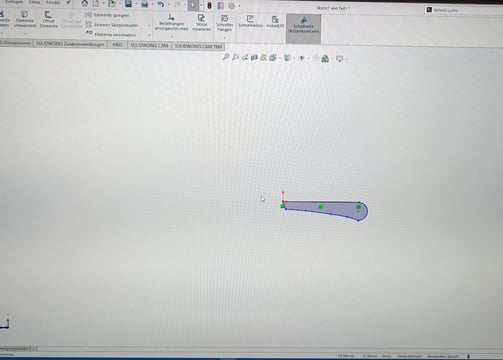Click Elemente umwandeln tool
The height and width of the screenshot is (360, 503).
pos(25,19)
